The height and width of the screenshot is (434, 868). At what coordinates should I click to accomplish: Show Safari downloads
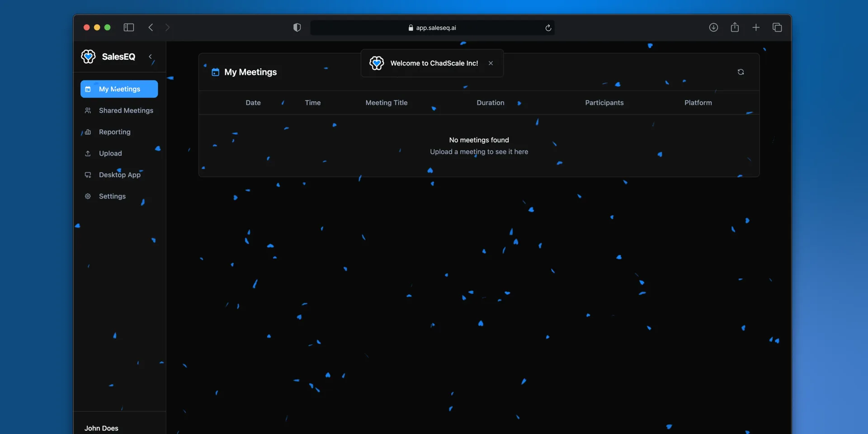(x=713, y=28)
